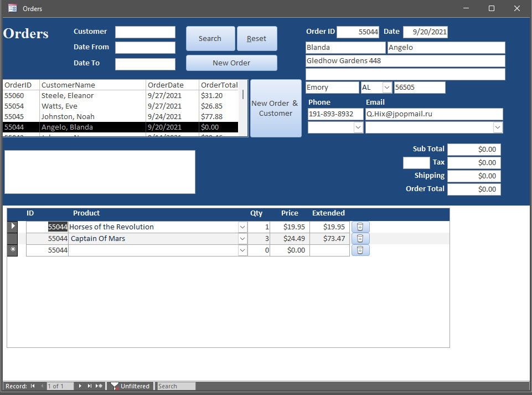The height and width of the screenshot is (395, 532).
Task: Create new blank record from navigation bar
Action: click(x=99, y=386)
